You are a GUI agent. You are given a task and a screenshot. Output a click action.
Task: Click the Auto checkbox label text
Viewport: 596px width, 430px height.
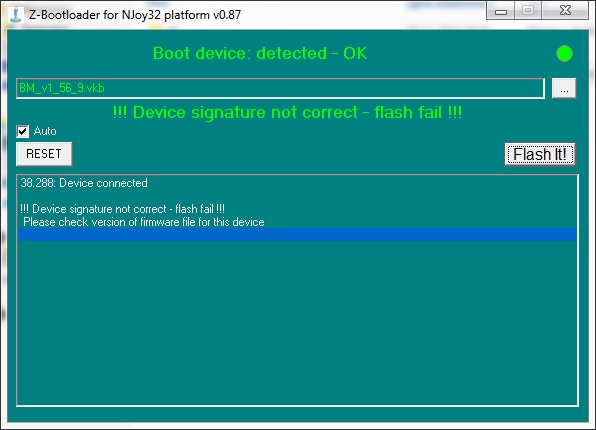pyautogui.click(x=45, y=131)
